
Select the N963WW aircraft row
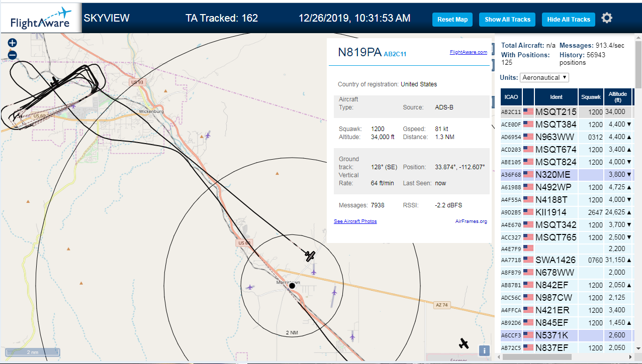pyautogui.click(x=567, y=137)
